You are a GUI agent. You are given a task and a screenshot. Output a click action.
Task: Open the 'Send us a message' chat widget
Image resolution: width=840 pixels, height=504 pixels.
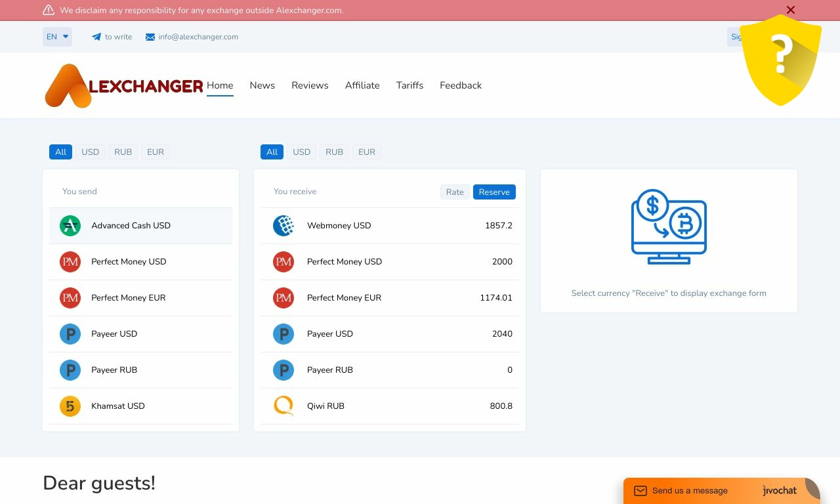pos(721,491)
